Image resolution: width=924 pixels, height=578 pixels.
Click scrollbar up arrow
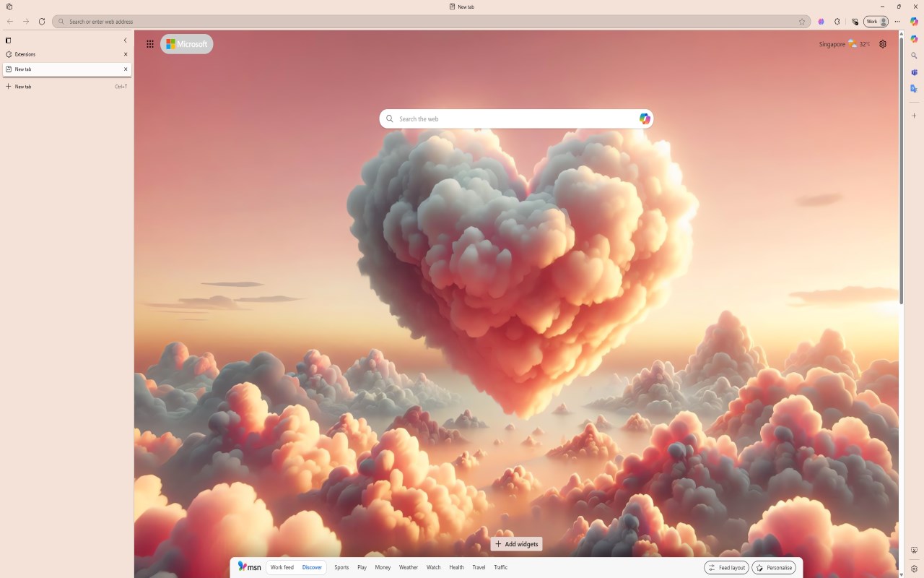(901, 33)
